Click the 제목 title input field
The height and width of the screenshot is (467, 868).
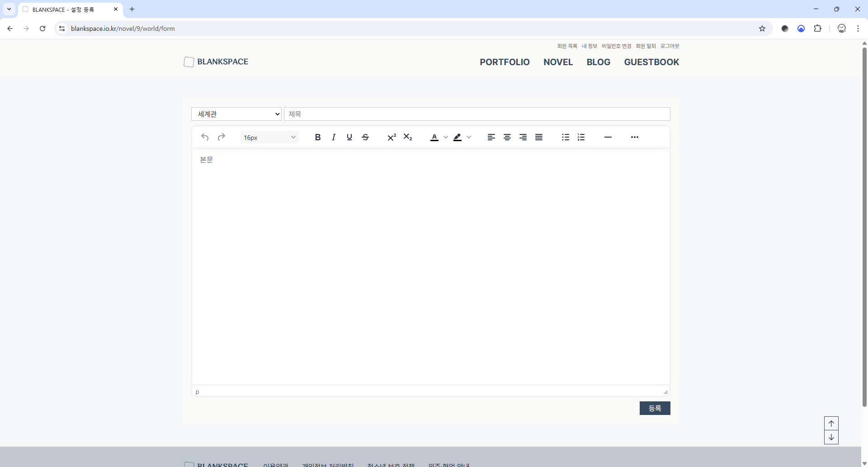pos(477,114)
